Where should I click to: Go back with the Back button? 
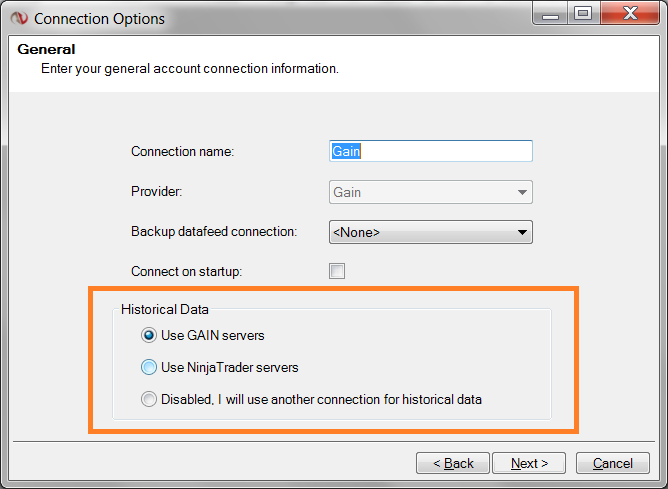coord(453,463)
